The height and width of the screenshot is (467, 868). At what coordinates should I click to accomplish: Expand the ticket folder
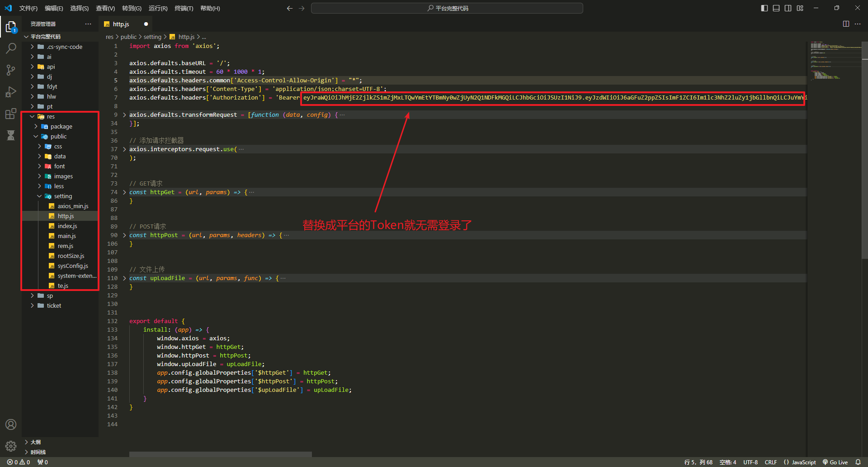tap(60, 305)
